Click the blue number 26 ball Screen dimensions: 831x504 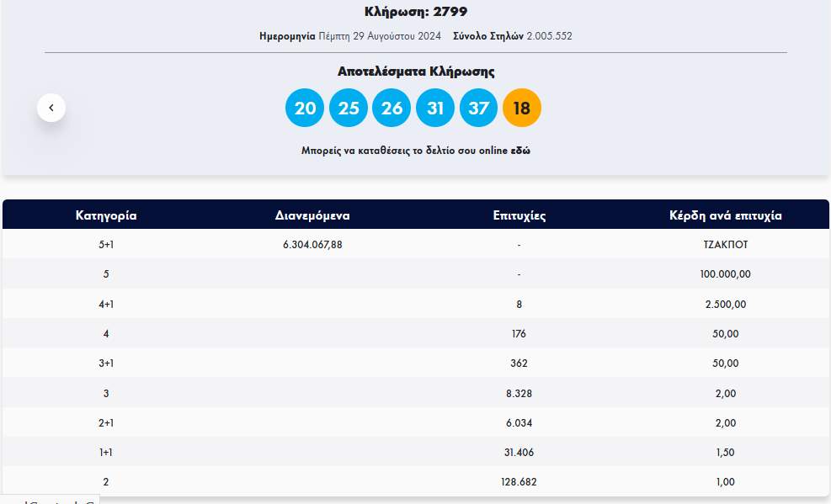pyautogui.click(x=392, y=108)
